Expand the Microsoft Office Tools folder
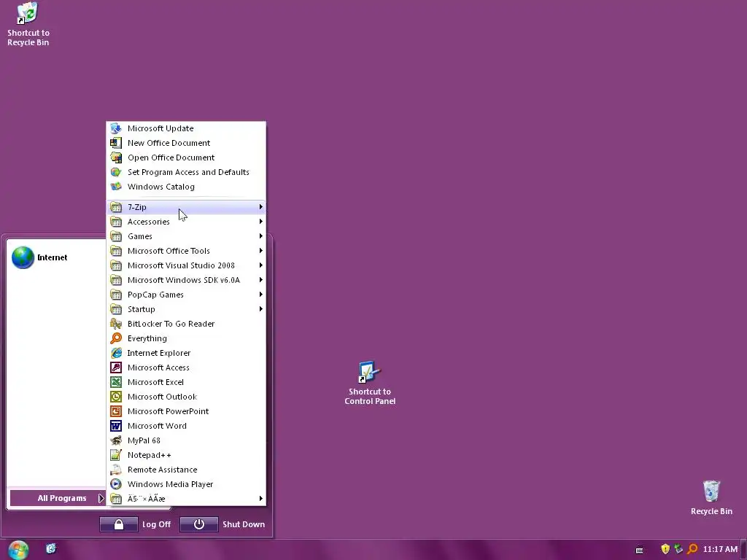Viewport: 747px width, 560px height. pyautogui.click(x=186, y=251)
